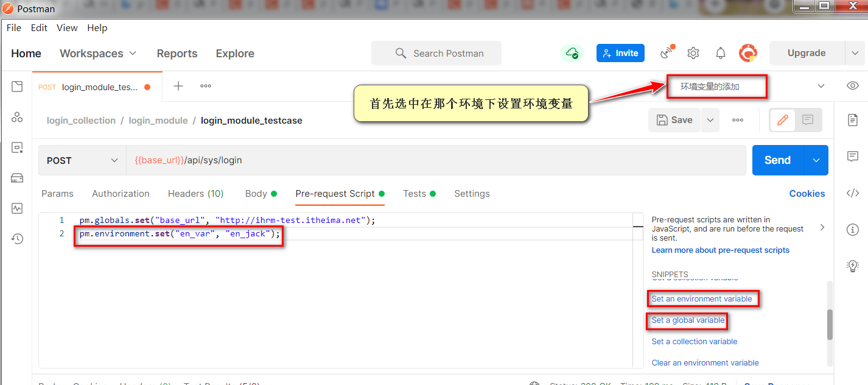The width and height of the screenshot is (868, 385).
Task: Open the Collections sidebar icon
Action: 17,87
